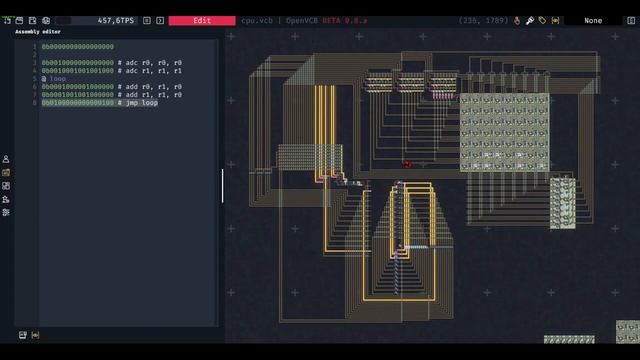Image resolution: width=640 pixels, height=360 pixels.
Task: Click the red marker in the circuit
Action: click(407, 164)
